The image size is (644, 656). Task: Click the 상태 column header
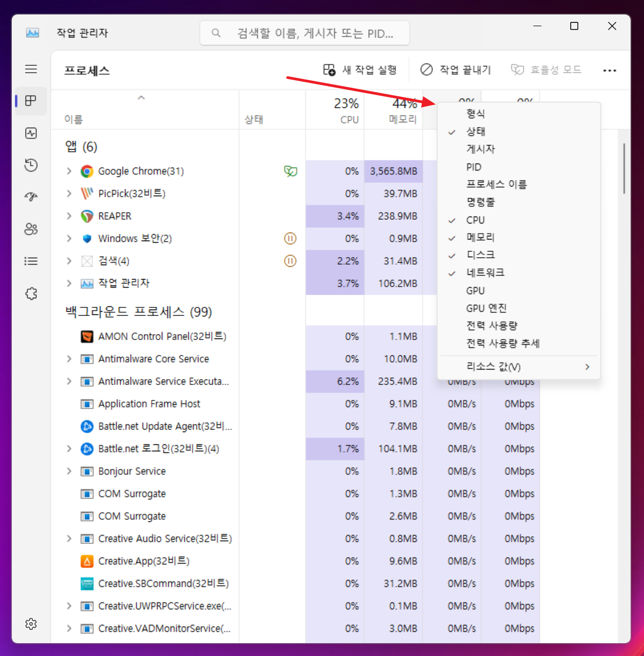tap(272, 110)
